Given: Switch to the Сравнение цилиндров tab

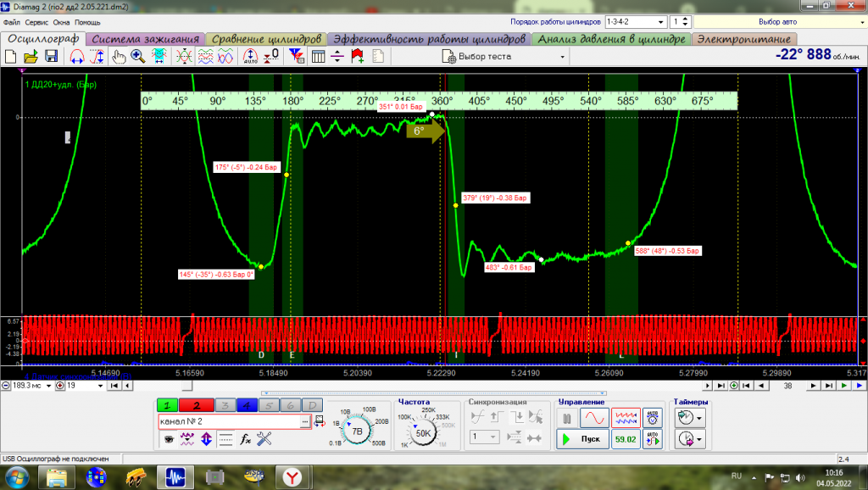Looking at the screenshot, I should (266, 39).
